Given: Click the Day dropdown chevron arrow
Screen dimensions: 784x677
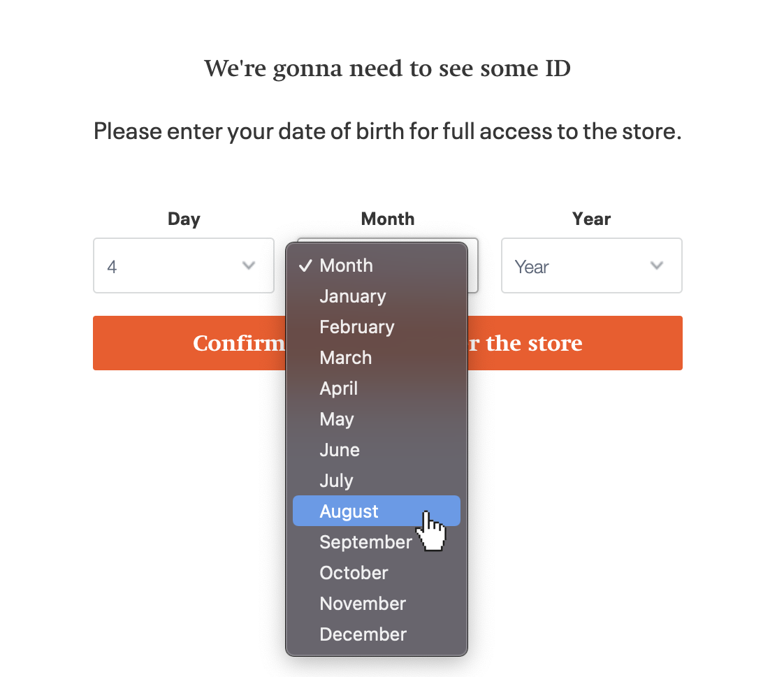Looking at the screenshot, I should pos(249,265).
